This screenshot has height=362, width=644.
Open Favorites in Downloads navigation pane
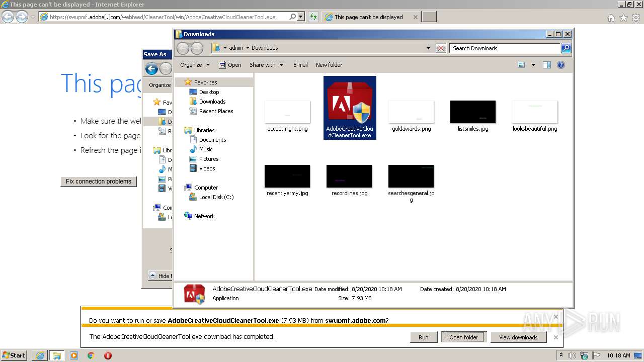pos(205,82)
